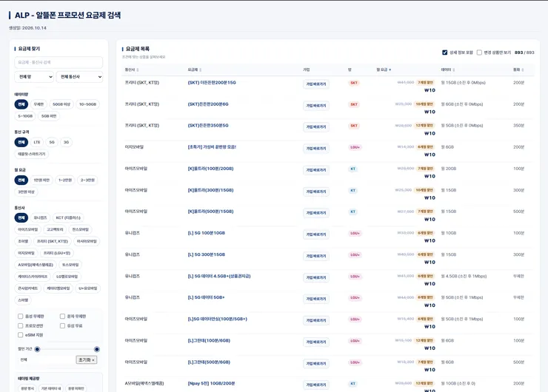Select the U+유모바일 carrier chip
The height and width of the screenshot is (392, 548).
[87, 288]
